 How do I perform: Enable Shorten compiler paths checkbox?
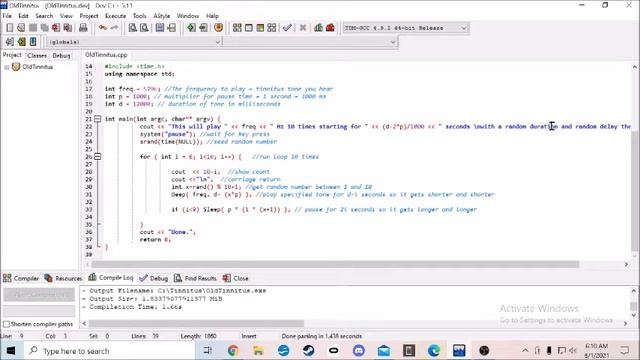(x=6, y=324)
